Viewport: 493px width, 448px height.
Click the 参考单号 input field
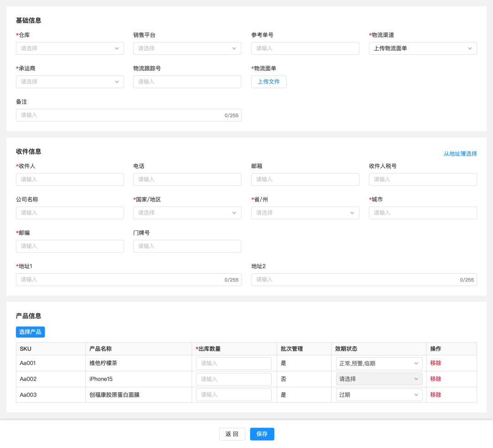point(305,48)
